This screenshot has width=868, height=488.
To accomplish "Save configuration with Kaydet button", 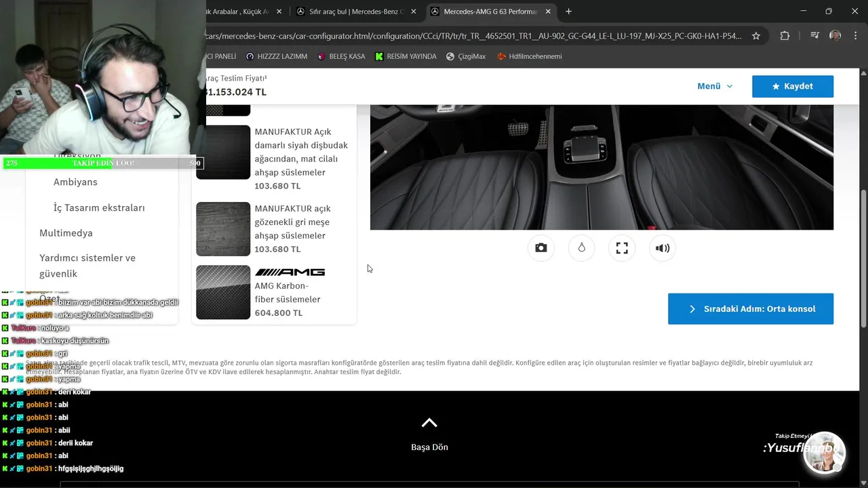I will click(792, 86).
